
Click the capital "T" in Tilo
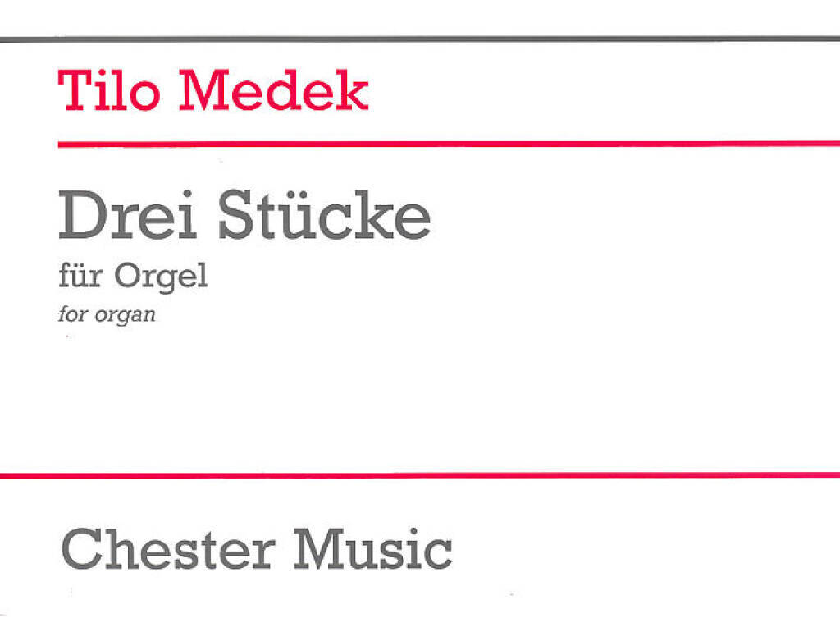pyautogui.click(x=75, y=90)
